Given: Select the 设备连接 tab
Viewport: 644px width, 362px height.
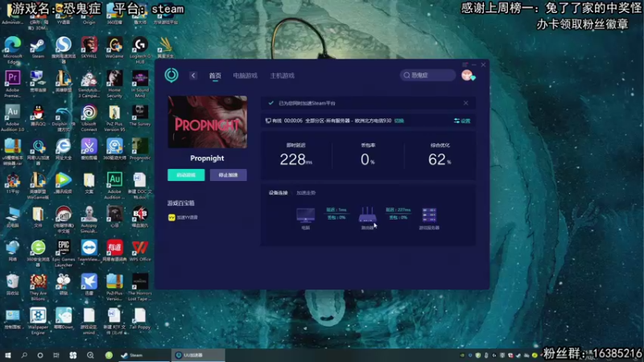Looking at the screenshot, I should pyautogui.click(x=278, y=192).
